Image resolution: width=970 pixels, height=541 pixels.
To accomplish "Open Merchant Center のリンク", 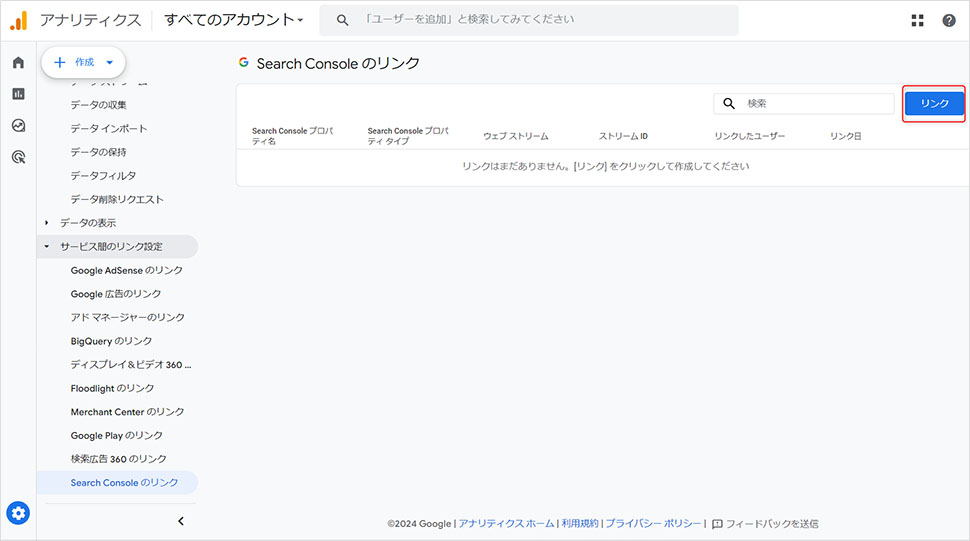I will (127, 412).
